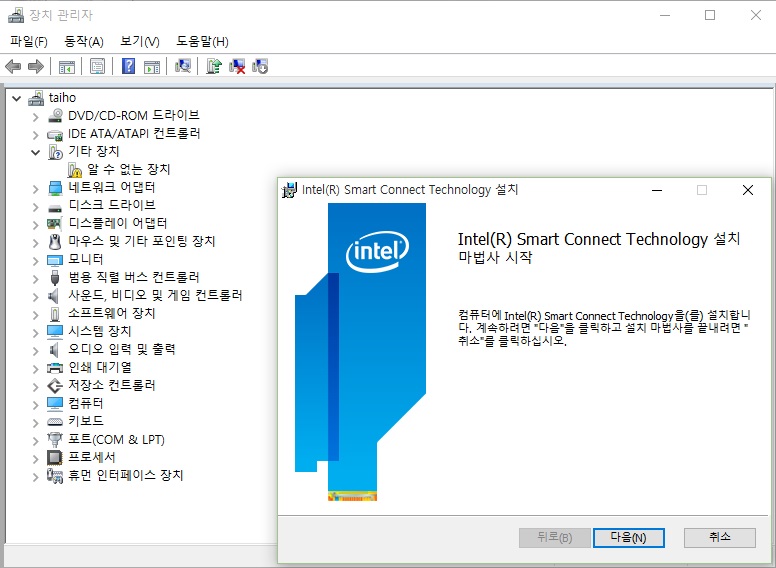Viewport: 776px width, 568px height.
Task: Select the 알 수 없는 장치 warning icon
Action: (x=75, y=170)
